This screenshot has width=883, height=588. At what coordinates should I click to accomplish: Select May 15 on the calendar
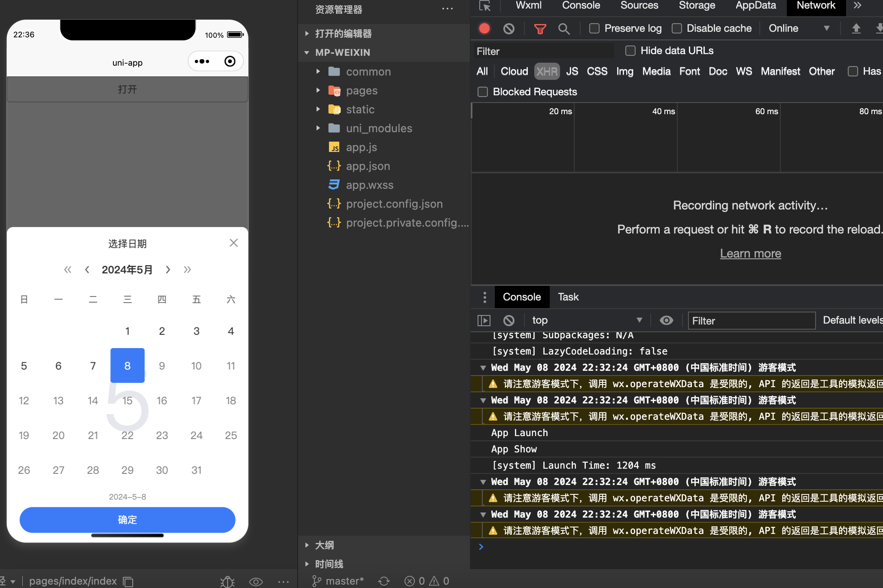(x=128, y=400)
